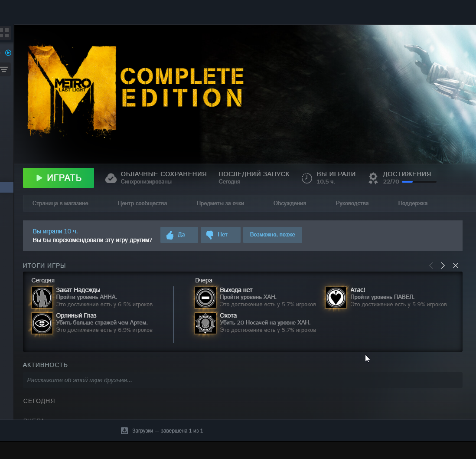The image size is (476, 459).
Task: Open Поддержка tab
Action: tap(413, 203)
